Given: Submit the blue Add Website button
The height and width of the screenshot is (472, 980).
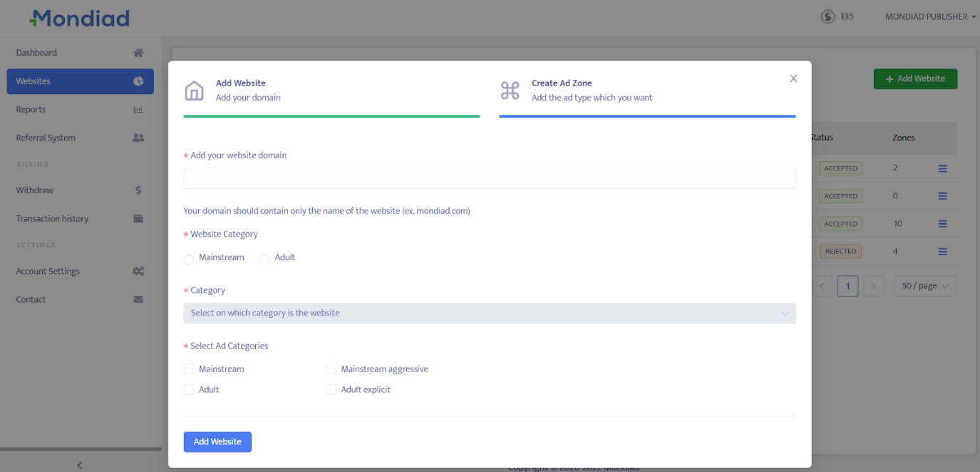Looking at the screenshot, I should pos(217,442).
